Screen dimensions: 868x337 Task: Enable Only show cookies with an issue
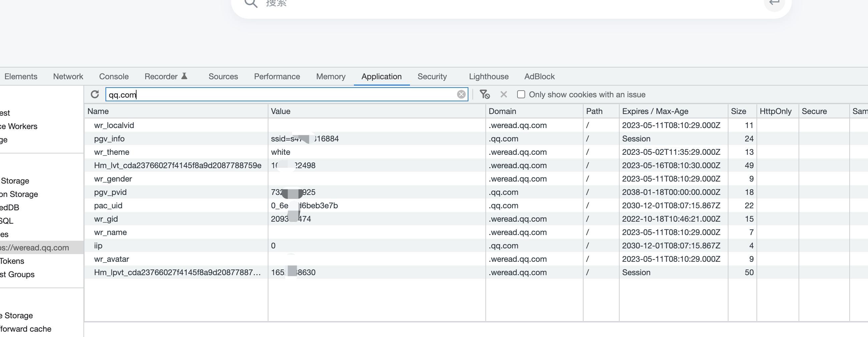(x=521, y=95)
